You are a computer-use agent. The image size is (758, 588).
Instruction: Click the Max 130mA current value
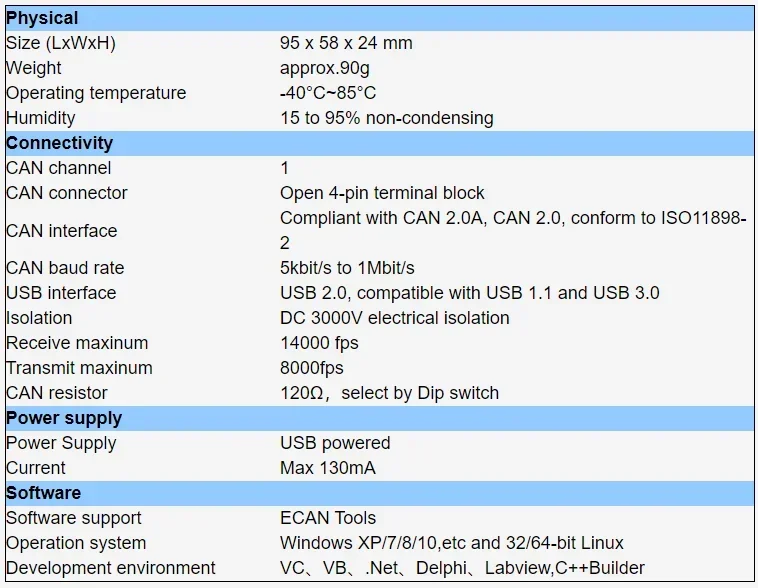pos(327,468)
